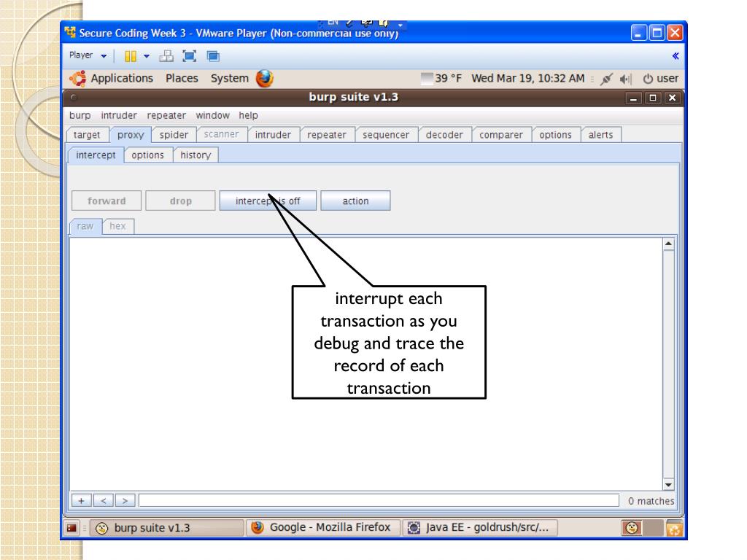Click the "Wed Mar 19, 10:32 AM" clock

(528, 79)
